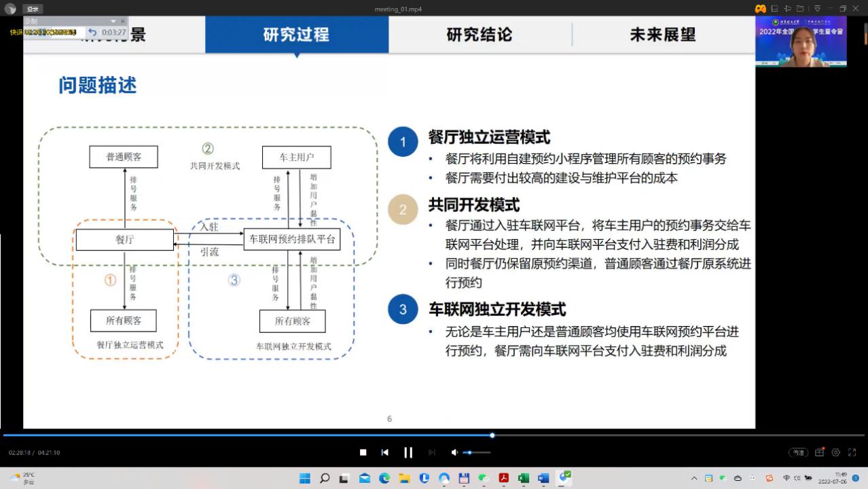Pause the playing video
868x489 pixels.
tap(408, 452)
